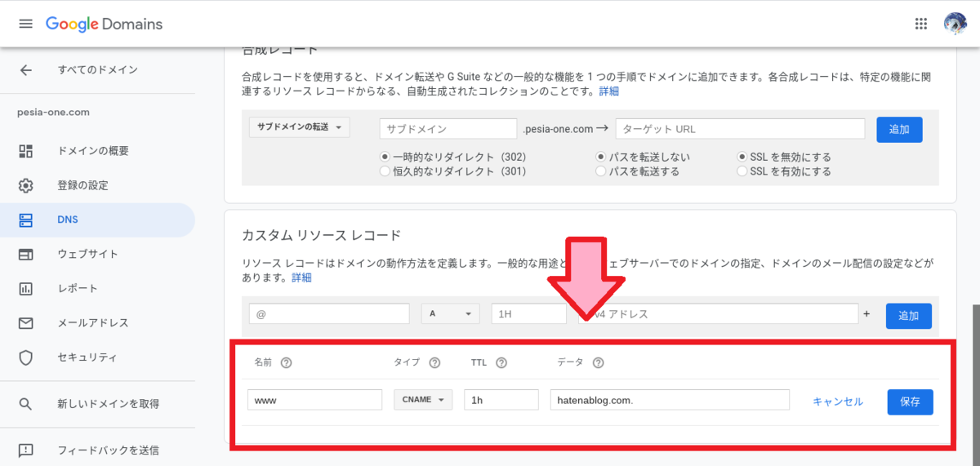Go to ウェブサイト page
The height and width of the screenshot is (466, 980).
click(x=87, y=254)
